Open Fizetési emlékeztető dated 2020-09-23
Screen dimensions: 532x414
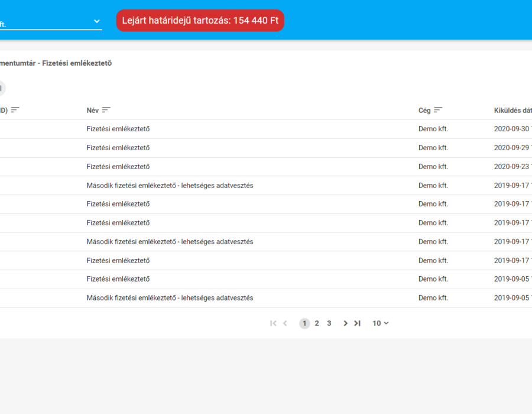pos(118,167)
